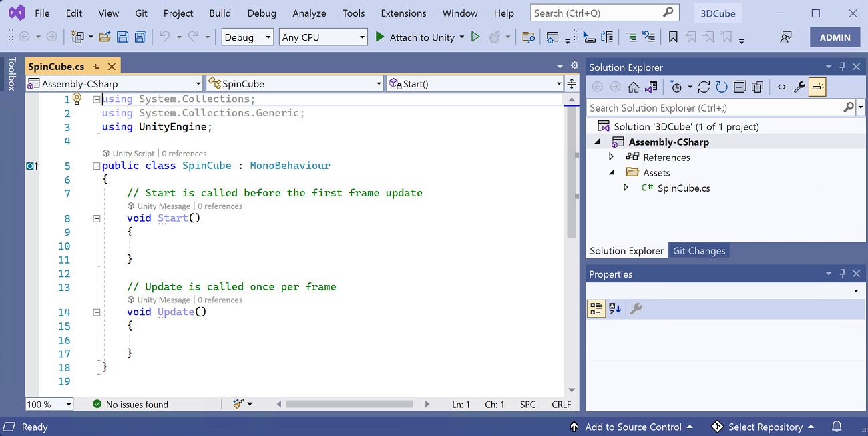868x436 pixels.
Task: Open Solution Explorer Properties via the wrench icon
Action: coord(798,86)
